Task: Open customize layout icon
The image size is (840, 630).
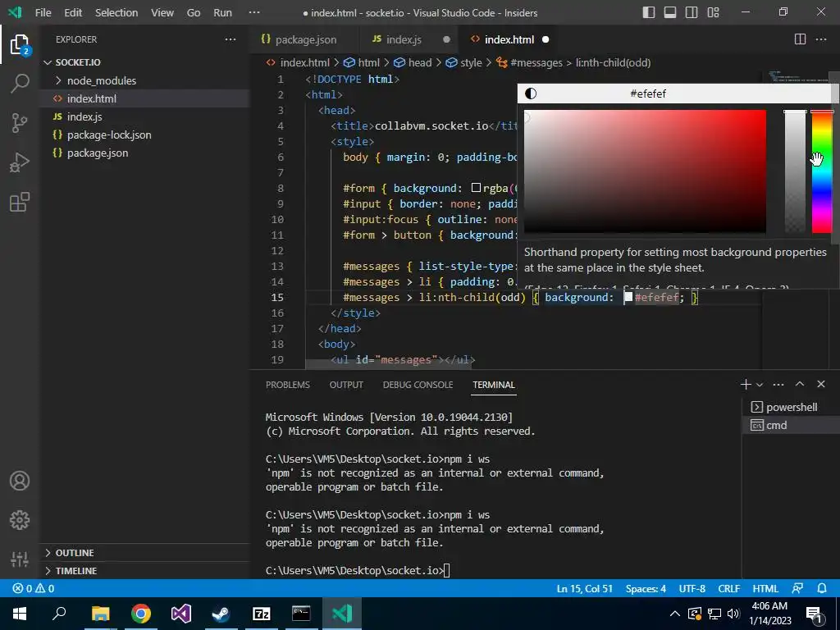Action: point(713,12)
